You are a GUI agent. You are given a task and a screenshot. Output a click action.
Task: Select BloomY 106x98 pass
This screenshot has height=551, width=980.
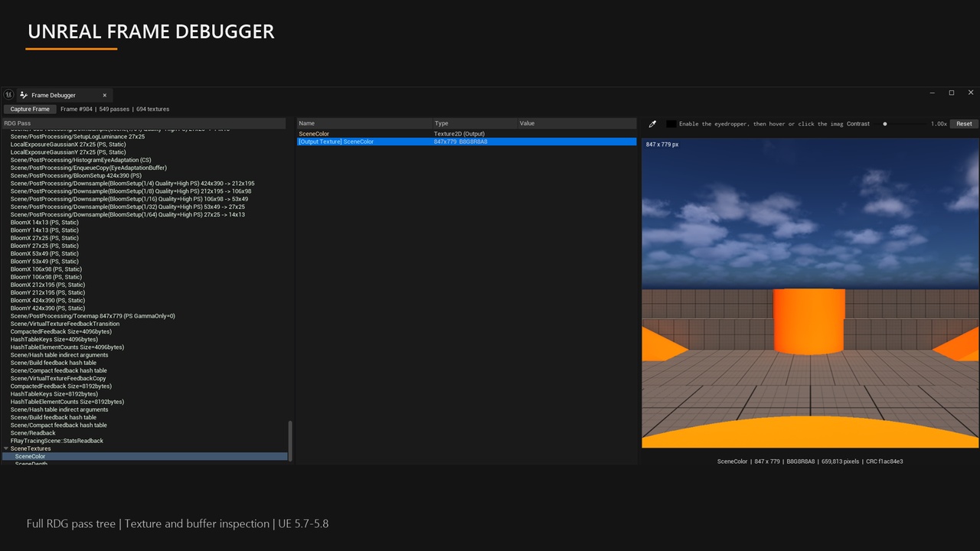(x=46, y=277)
